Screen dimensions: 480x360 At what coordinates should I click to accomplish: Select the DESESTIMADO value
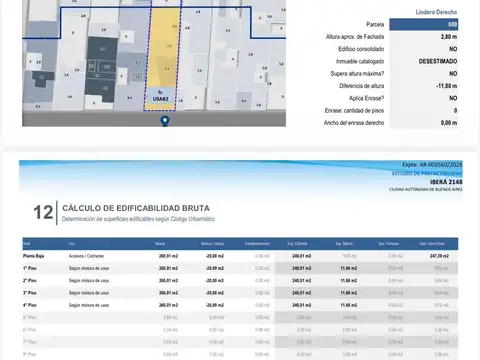(438, 61)
